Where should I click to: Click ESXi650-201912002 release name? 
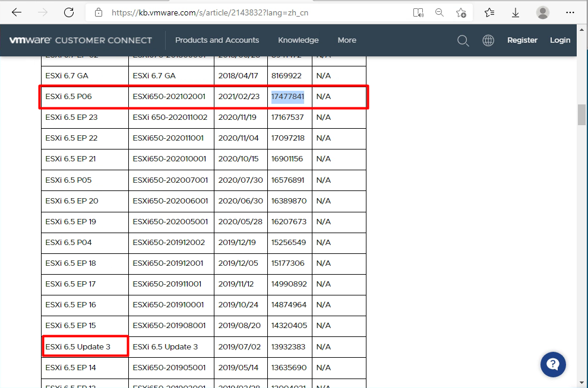pyautogui.click(x=169, y=242)
